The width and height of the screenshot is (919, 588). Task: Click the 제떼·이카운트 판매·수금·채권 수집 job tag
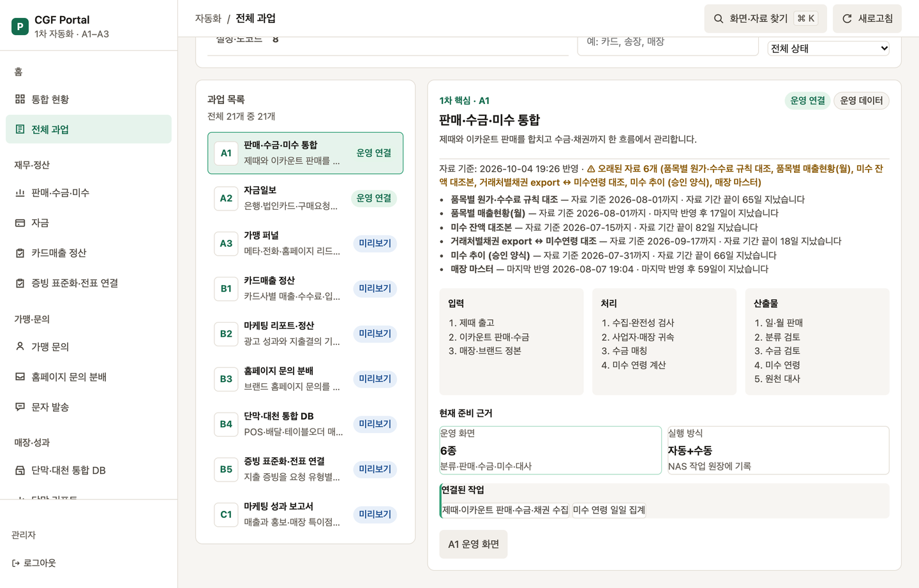click(505, 510)
